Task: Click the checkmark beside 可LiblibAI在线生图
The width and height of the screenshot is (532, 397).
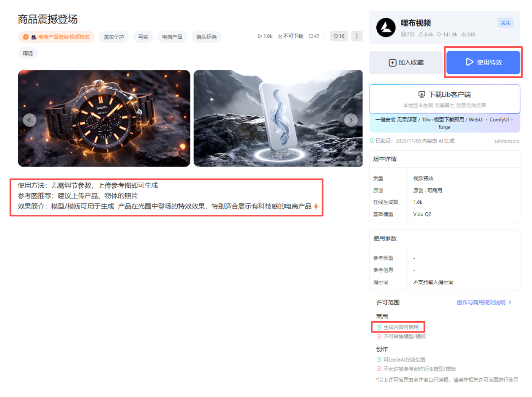Action: 379,359
